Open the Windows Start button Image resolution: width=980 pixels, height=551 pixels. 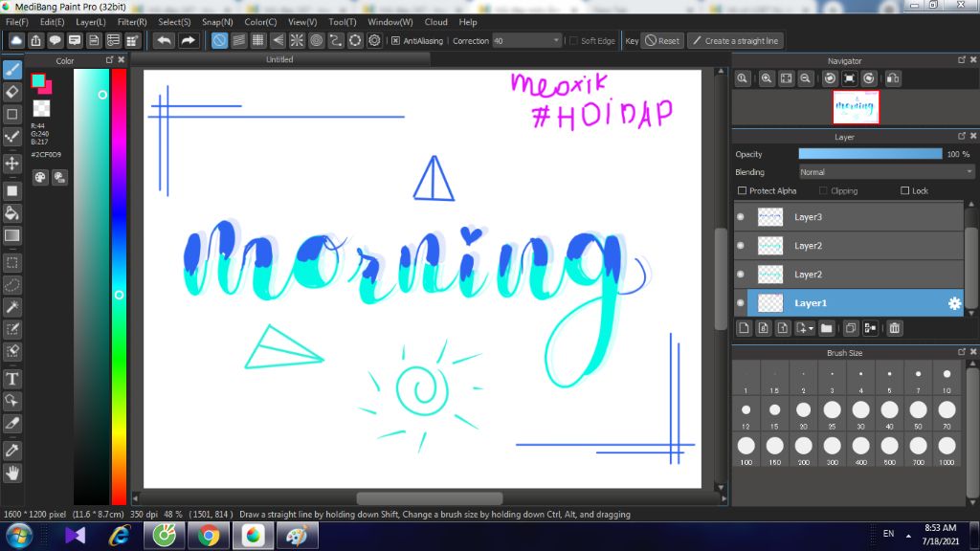(19, 536)
